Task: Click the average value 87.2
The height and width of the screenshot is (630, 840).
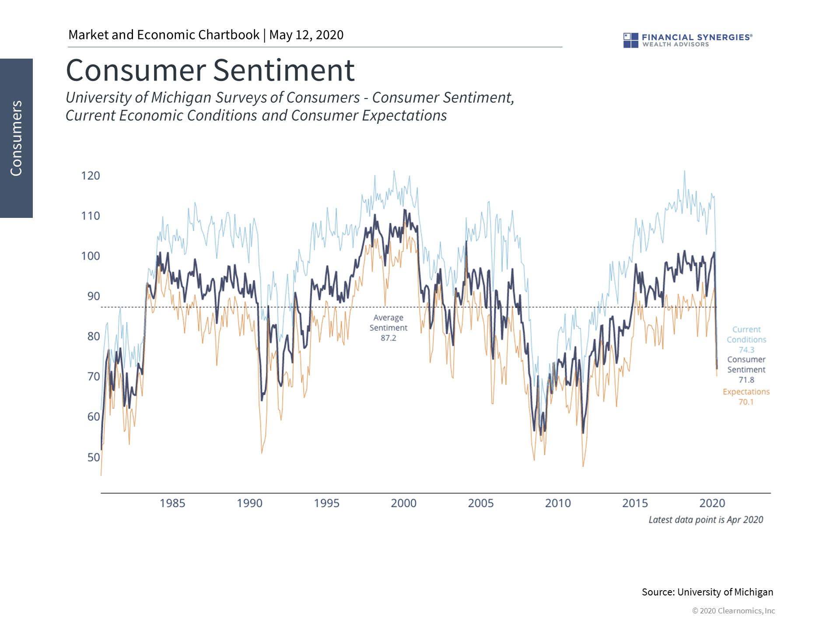Action: pos(388,338)
